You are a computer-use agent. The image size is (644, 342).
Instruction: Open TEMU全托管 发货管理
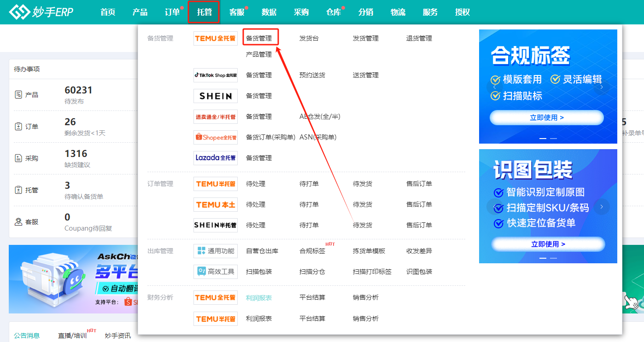(x=366, y=38)
